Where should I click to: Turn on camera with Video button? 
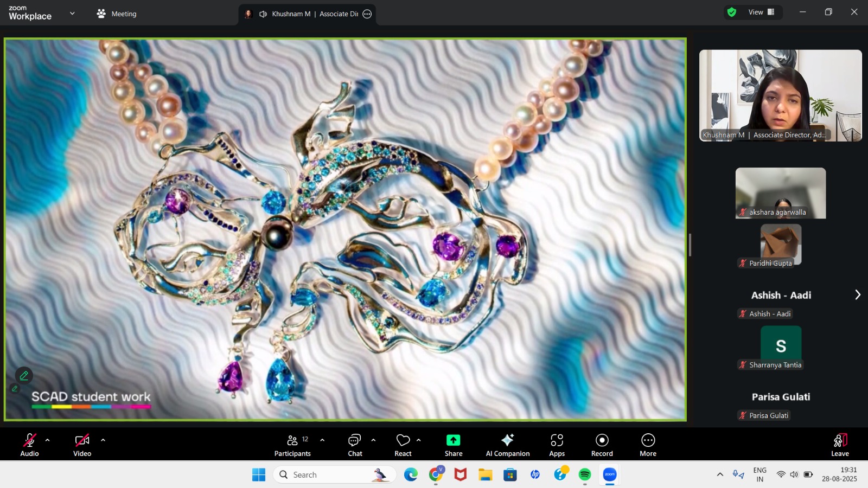pyautogui.click(x=82, y=445)
